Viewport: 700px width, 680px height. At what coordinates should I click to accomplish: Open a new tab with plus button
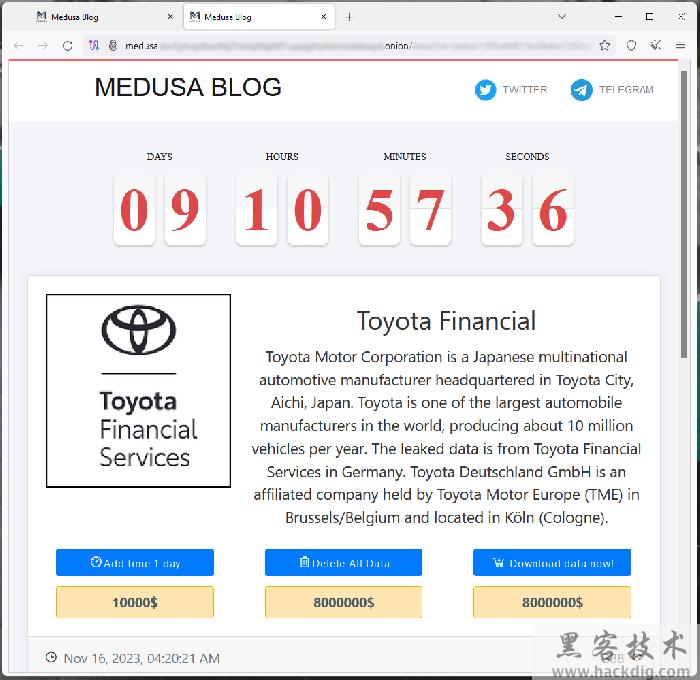click(349, 17)
